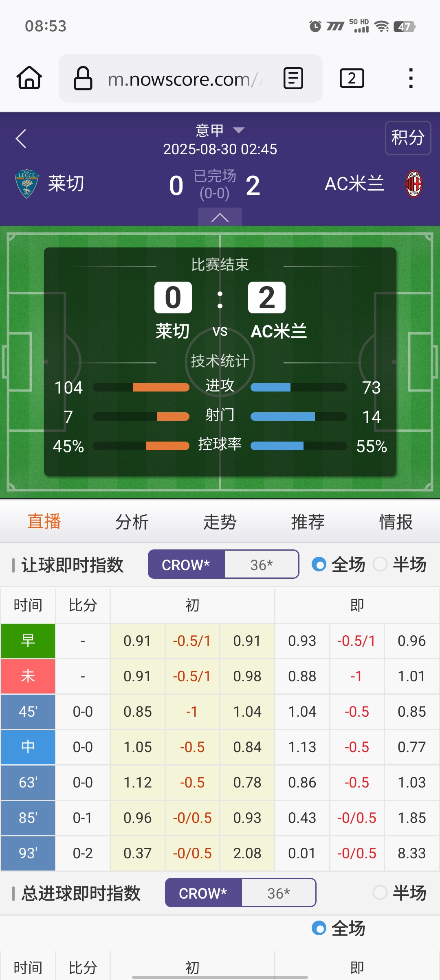The height and width of the screenshot is (980, 440).
Task: Select 半场 radio for handicap odds
Action: [380, 564]
